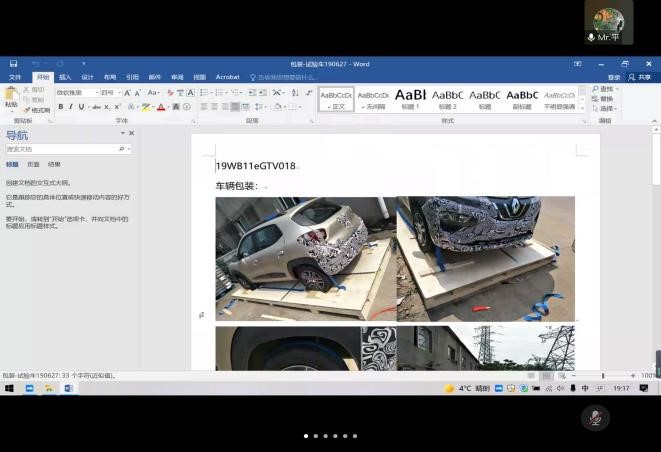This screenshot has width=661, height=452.
Task: Toggle Subscript formatting (x₂)
Action: click(107, 107)
